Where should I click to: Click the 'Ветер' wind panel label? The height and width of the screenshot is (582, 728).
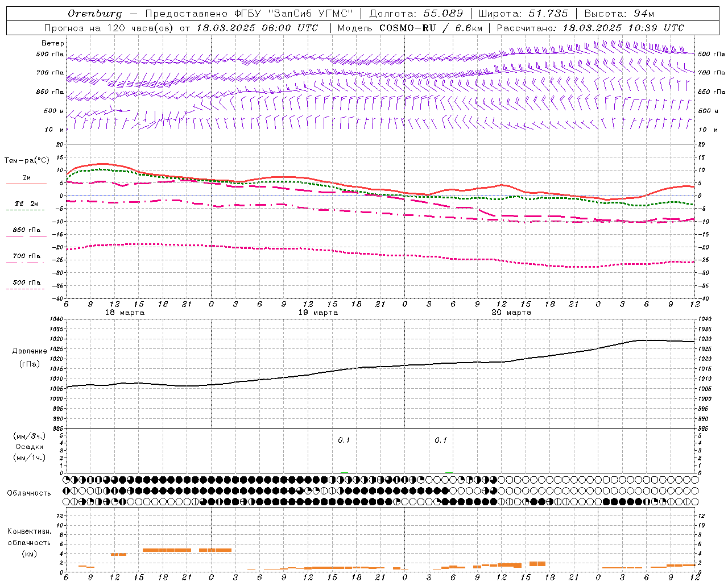[53, 43]
